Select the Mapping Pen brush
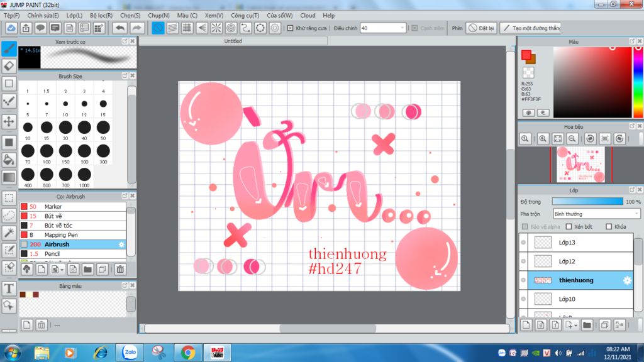 (73, 235)
